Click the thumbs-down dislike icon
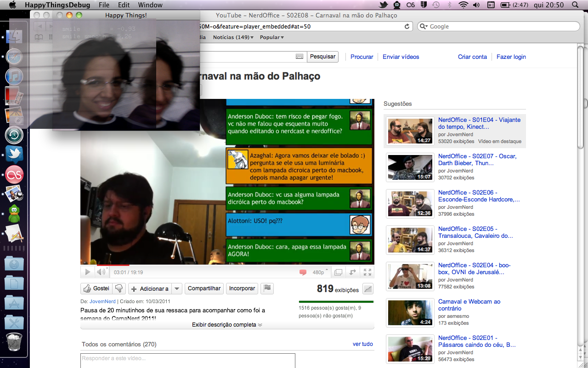The height and width of the screenshot is (368, 588). pos(119,288)
